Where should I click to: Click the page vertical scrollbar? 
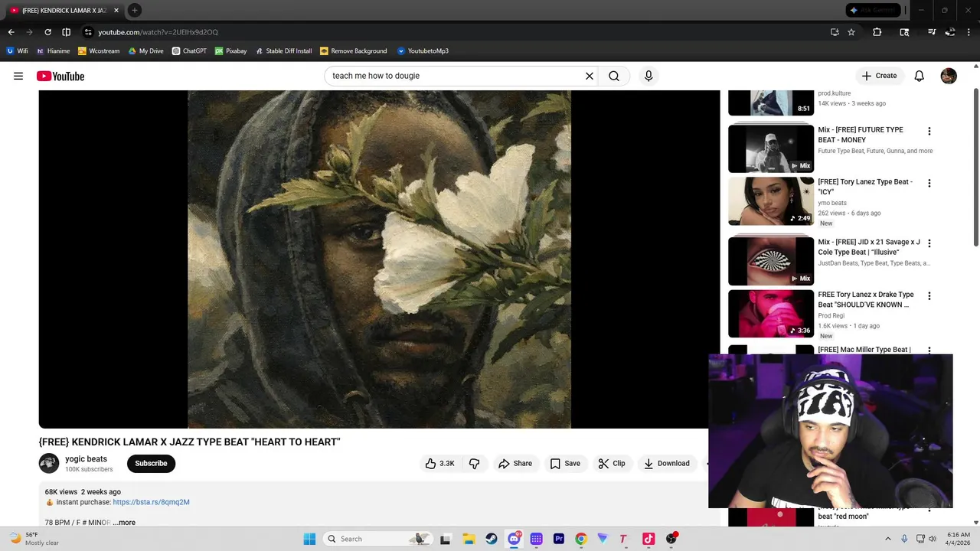tap(975, 168)
